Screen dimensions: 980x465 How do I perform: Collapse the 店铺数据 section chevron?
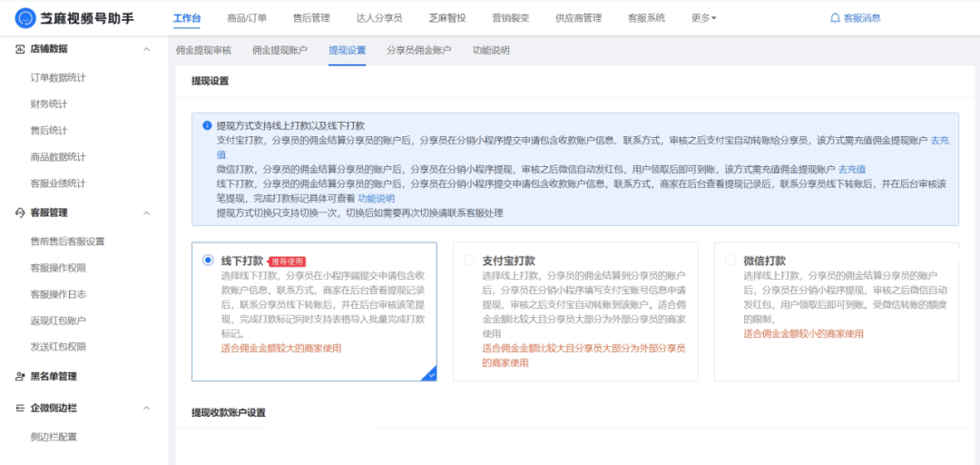click(147, 49)
